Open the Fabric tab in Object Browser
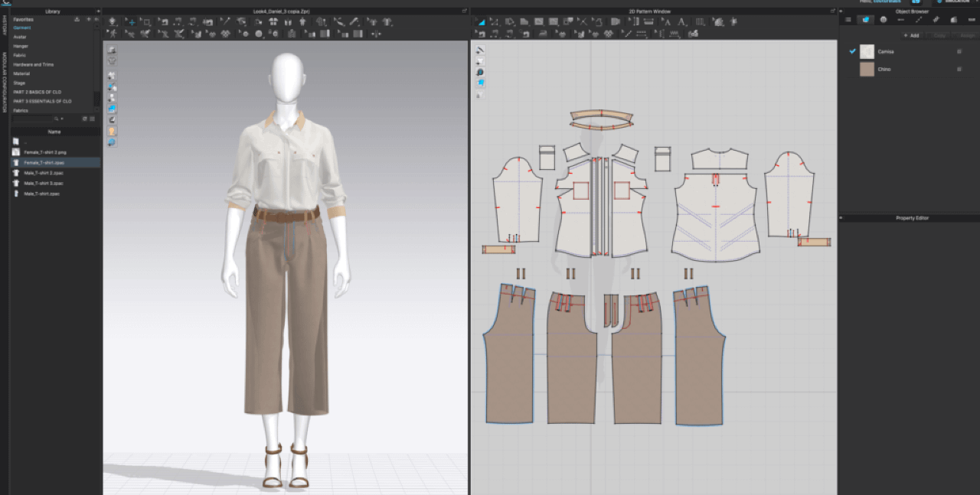 865,20
